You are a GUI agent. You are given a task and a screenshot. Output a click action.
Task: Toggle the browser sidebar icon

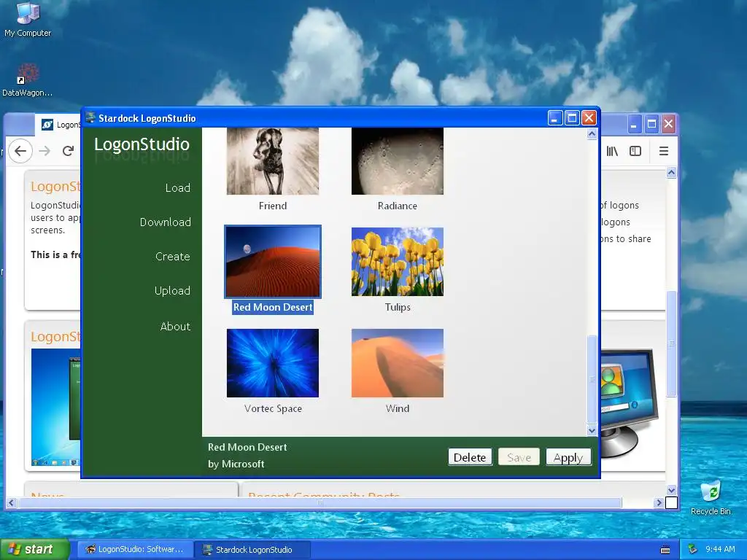(635, 152)
